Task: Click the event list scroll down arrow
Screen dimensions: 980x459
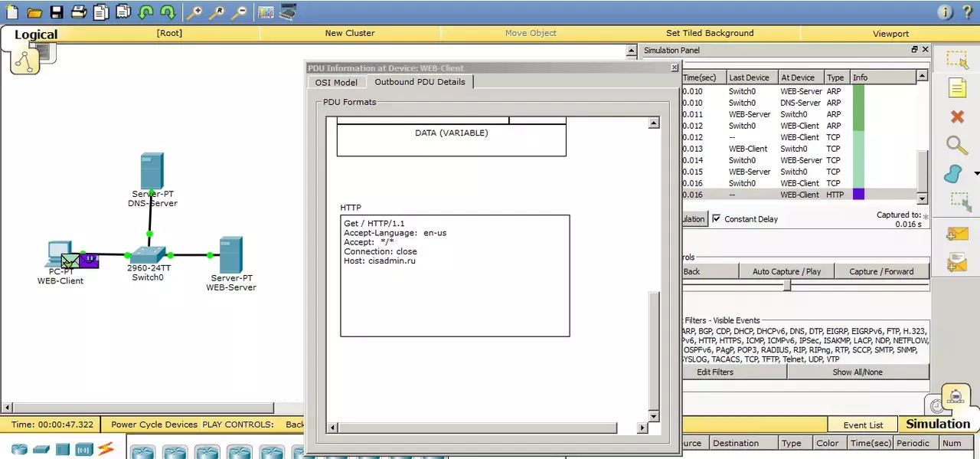Action: 923,198
